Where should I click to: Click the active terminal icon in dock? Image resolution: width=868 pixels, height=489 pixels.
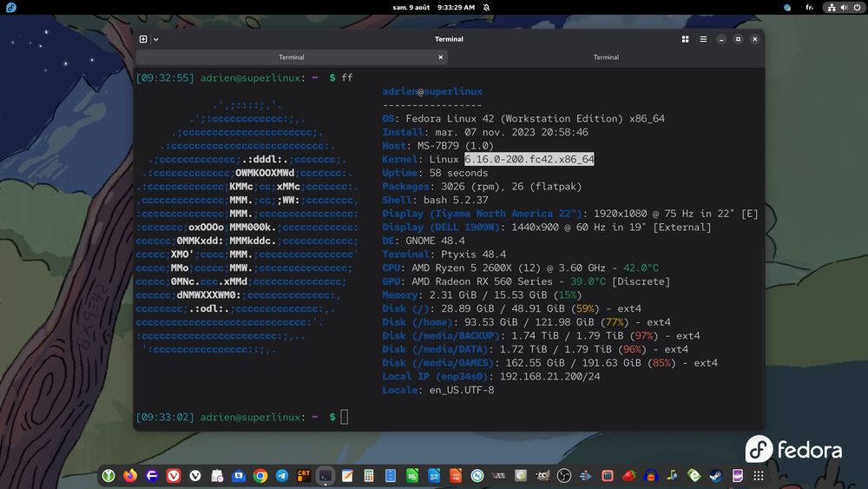click(325, 475)
